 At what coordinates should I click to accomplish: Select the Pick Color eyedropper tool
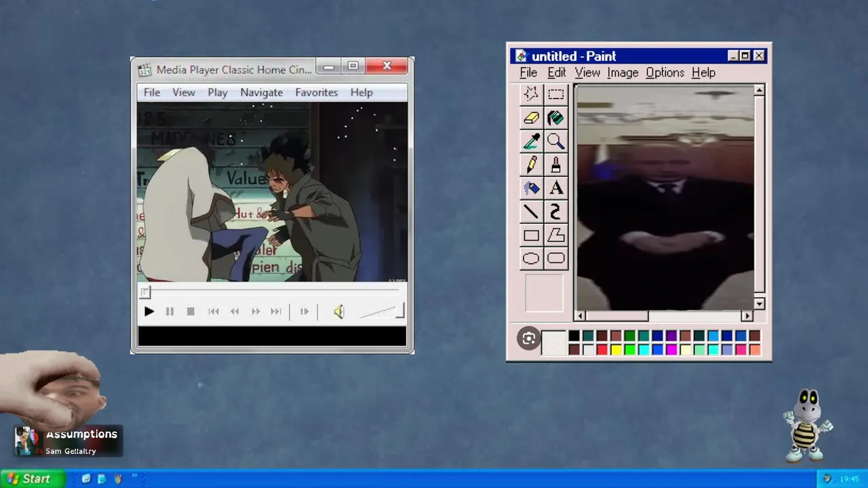tap(531, 142)
